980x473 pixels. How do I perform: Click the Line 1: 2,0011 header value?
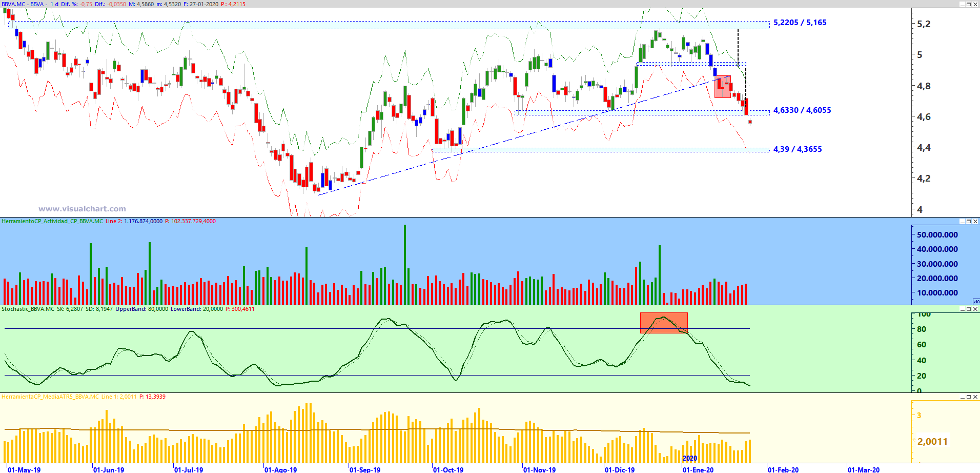[x=119, y=397]
